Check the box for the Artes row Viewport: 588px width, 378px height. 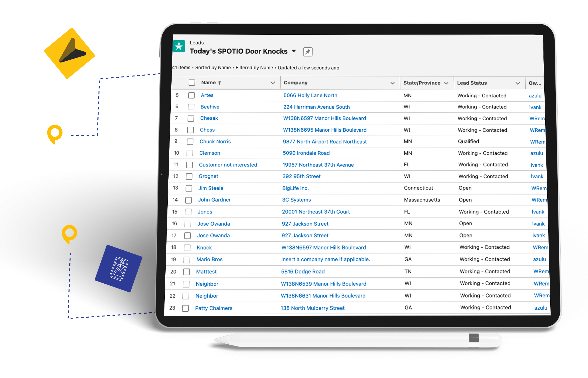tap(191, 96)
